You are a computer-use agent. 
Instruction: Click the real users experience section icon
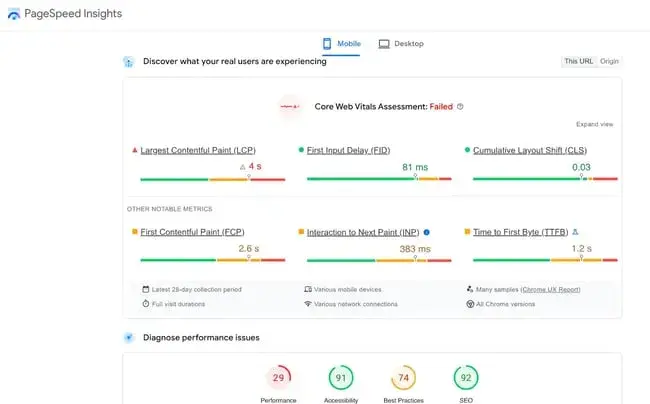pyautogui.click(x=129, y=61)
